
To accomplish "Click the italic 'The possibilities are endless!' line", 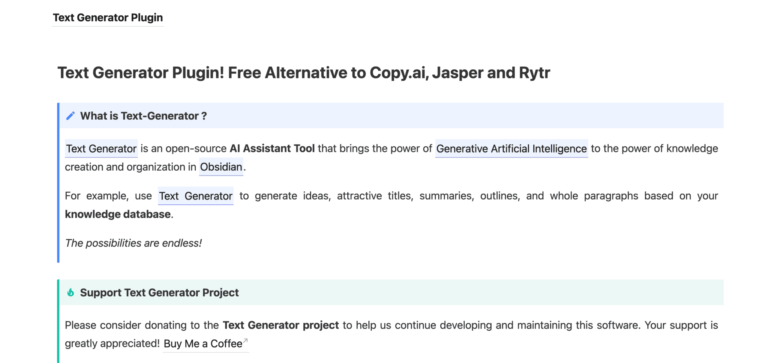I will [133, 243].
